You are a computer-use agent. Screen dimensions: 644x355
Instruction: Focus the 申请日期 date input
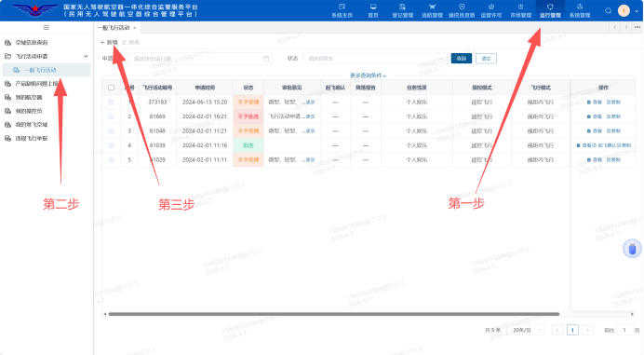point(200,59)
